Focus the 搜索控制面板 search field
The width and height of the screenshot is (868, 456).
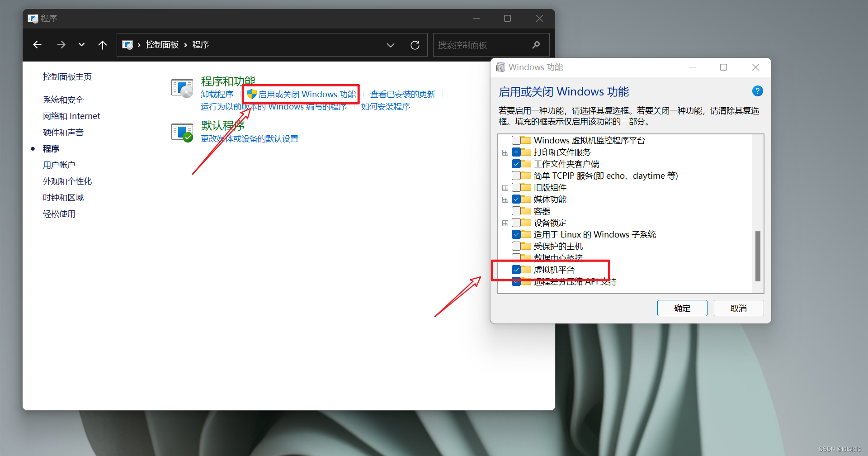point(491,45)
